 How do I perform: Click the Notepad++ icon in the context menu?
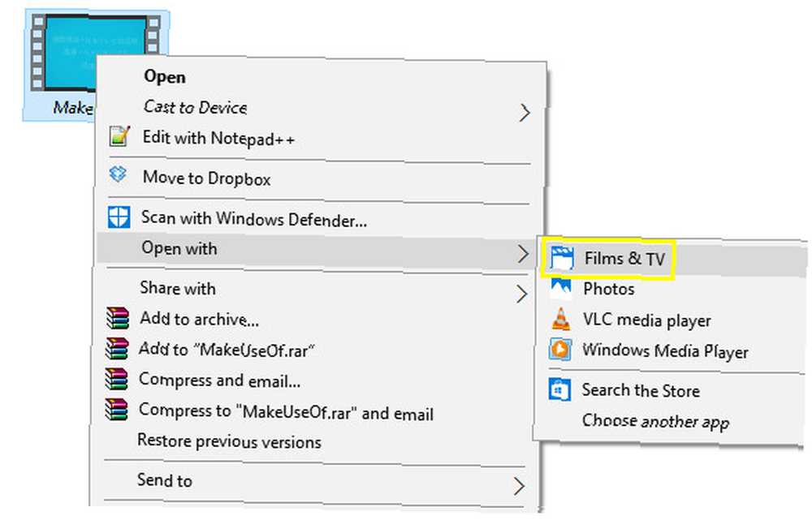click(119, 136)
